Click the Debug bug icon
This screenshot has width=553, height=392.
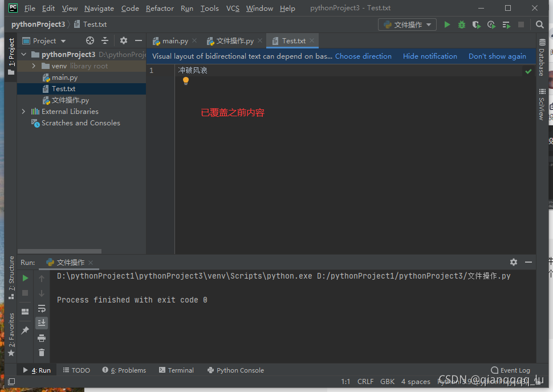[462, 24]
